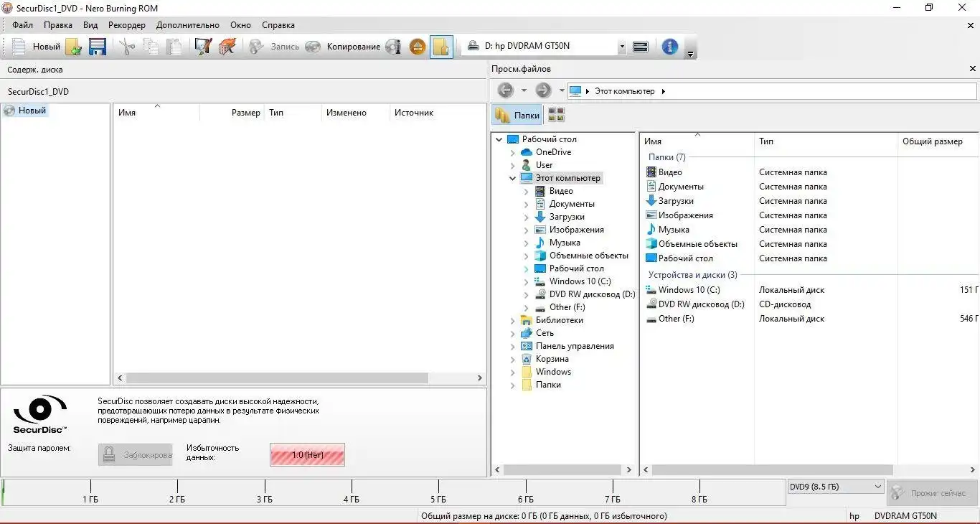
Task: Click the browser back arrow button
Action: click(x=505, y=90)
